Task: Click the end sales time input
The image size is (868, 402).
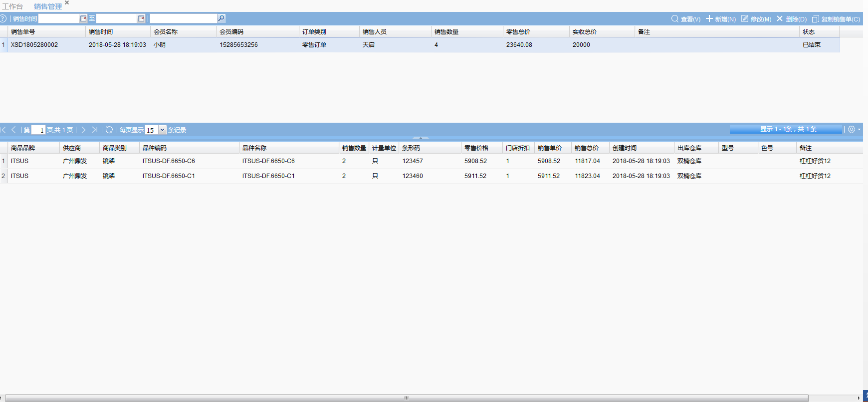Action: point(117,18)
